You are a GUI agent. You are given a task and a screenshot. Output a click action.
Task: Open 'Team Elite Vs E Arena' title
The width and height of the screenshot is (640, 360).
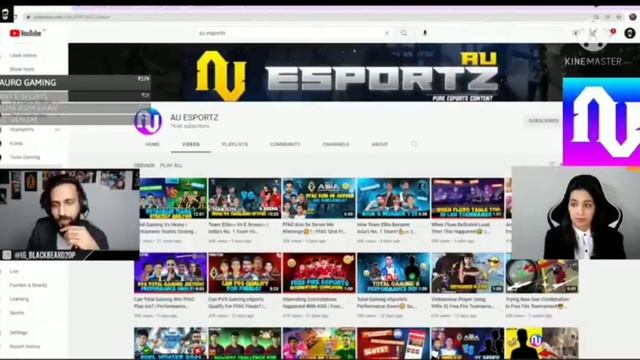tap(238, 228)
